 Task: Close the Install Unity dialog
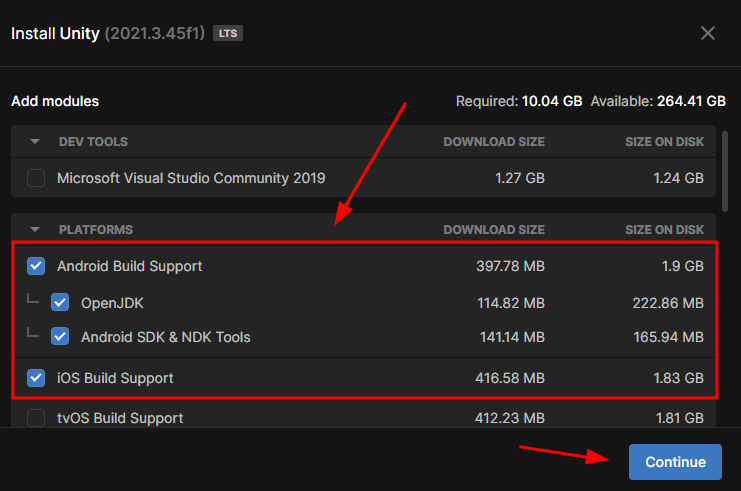point(708,33)
